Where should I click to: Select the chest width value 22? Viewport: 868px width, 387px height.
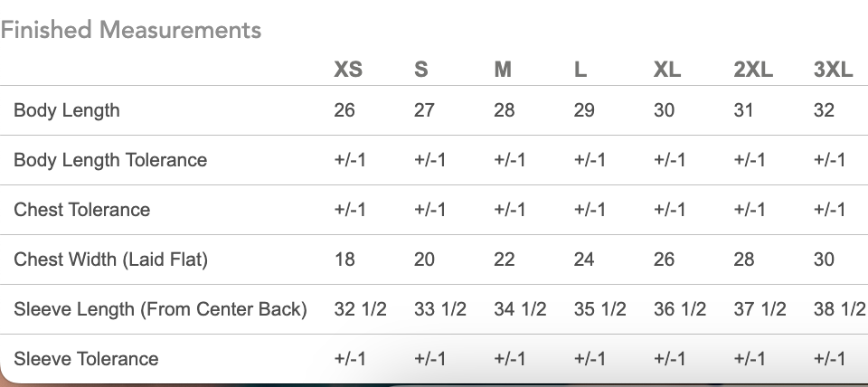(505, 260)
